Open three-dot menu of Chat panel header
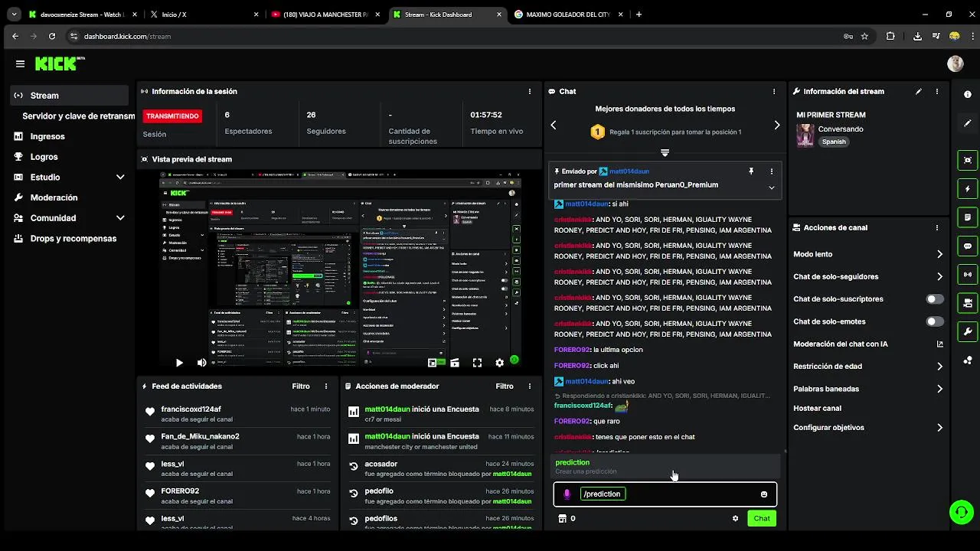The image size is (980, 551). tap(776, 91)
